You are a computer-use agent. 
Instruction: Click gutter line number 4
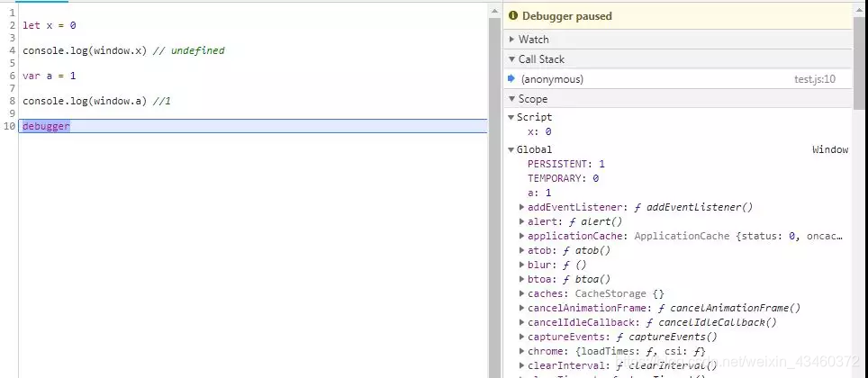13,51
